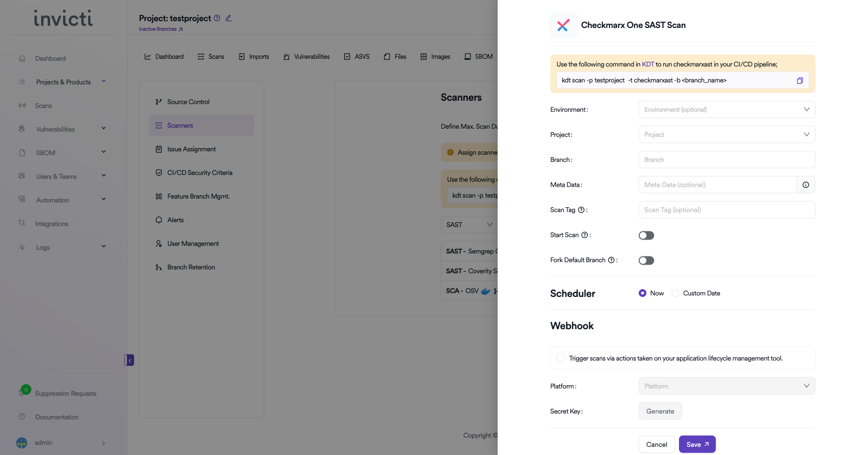Viewport: 868px width, 455px height.
Task: Click the Branch Retention icon
Action: [159, 267]
